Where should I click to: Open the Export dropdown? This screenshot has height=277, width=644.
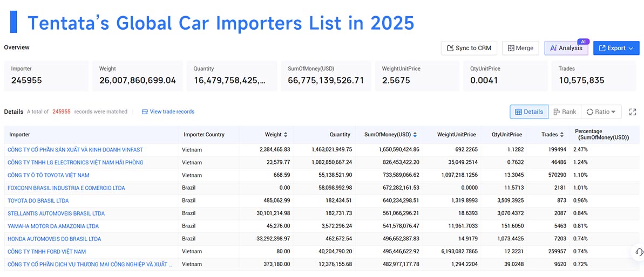click(616, 48)
